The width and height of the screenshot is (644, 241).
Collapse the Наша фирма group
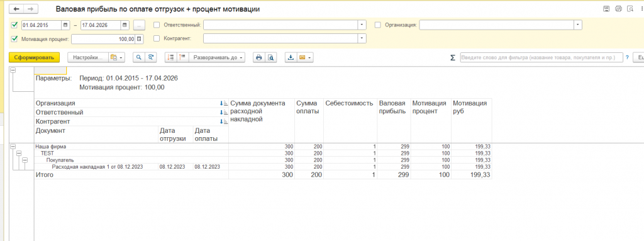pos(13,146)
